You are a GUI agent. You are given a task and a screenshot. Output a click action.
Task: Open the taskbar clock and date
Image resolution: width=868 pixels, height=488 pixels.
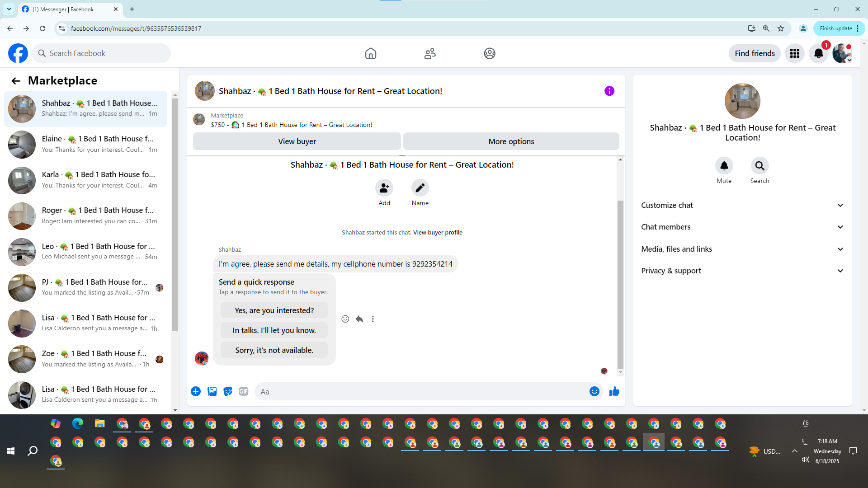pyautogui.click(x=827, y=451)
